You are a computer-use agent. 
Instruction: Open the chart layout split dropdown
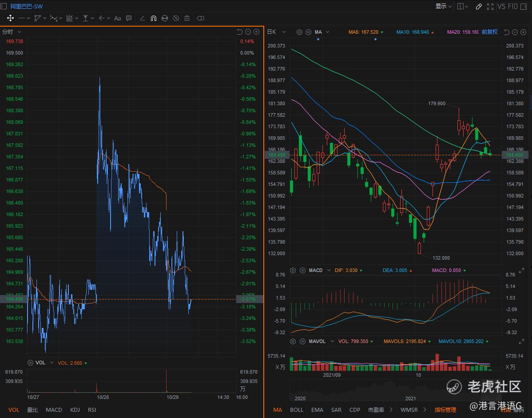click(462, 6)
